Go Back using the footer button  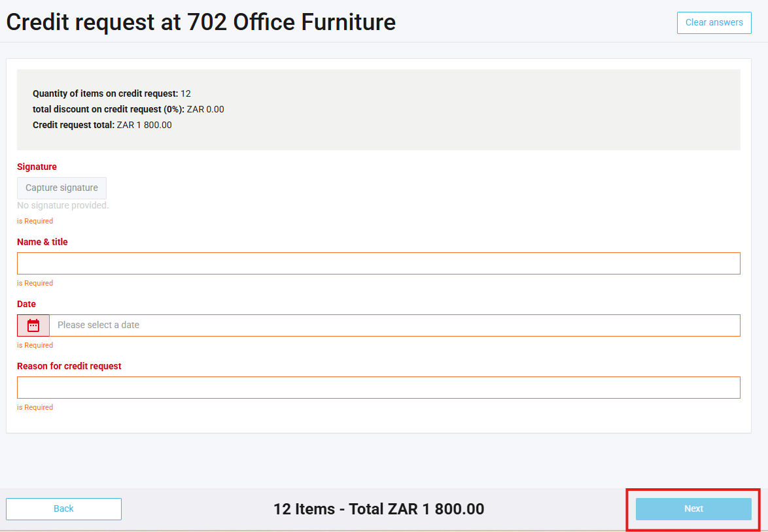pyautogui.click(x=63, y=508)
